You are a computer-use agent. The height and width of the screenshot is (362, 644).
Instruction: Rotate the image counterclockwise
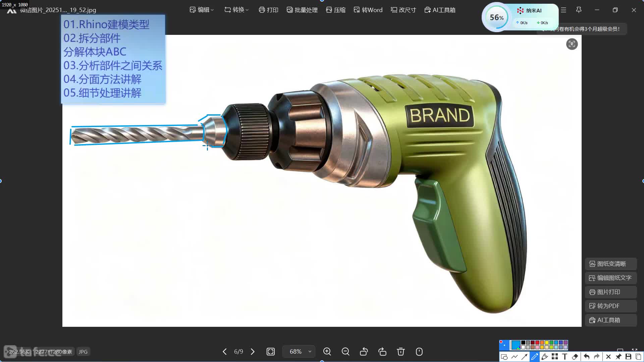tap(364, 351)
